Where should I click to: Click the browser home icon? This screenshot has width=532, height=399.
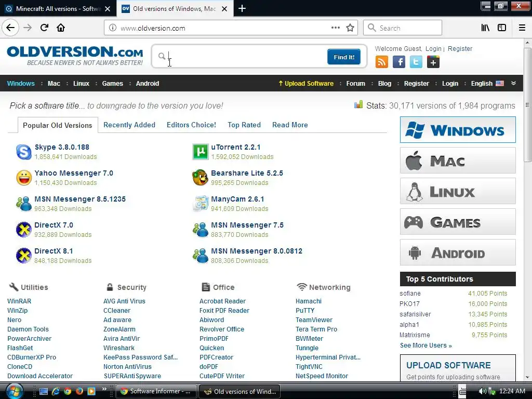[61, 28]
